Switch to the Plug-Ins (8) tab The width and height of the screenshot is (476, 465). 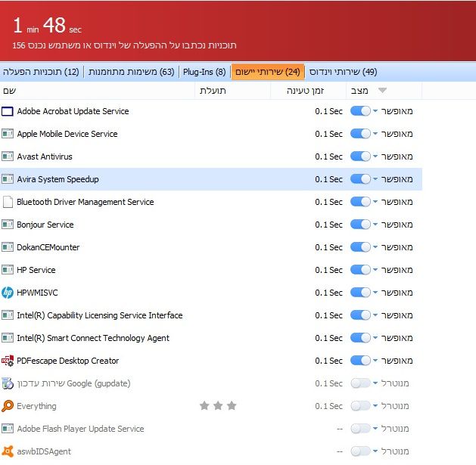[x=204, y=72]
